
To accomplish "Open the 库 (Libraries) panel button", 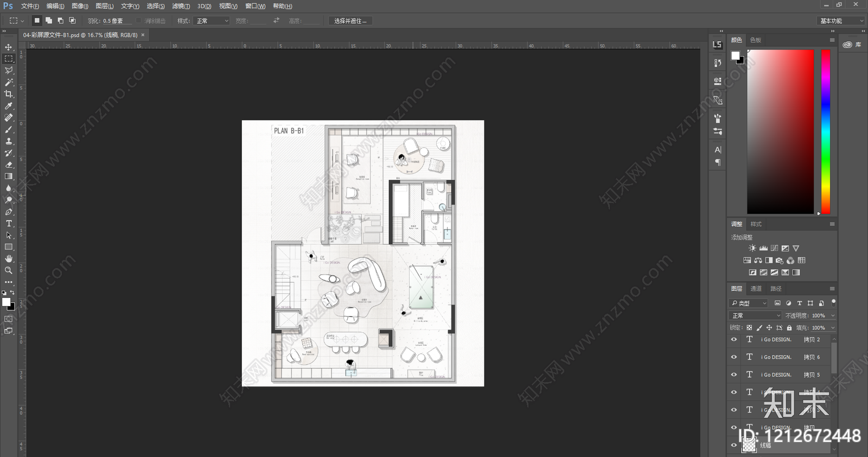I will 852,45.
